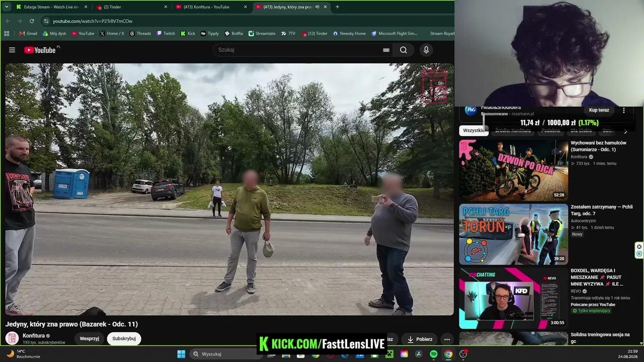Click Kup teraz on the ad
644x362 pixels.
599,110
